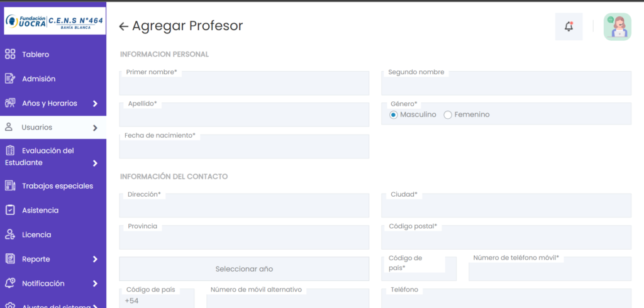Click the Tablero dashboard icon
644x308 pixels.
10,54
